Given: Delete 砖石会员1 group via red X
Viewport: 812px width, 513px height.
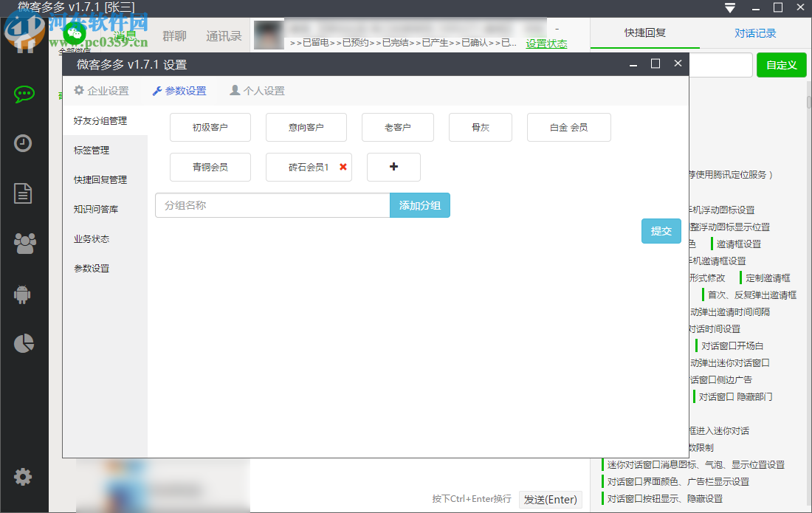Looking at the screenshot, I should (x=343, y=167).
